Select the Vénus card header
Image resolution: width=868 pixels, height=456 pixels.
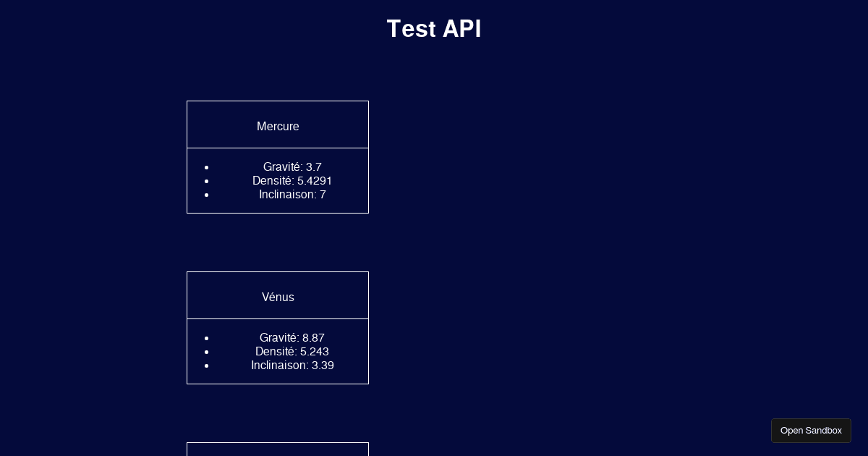278,295
